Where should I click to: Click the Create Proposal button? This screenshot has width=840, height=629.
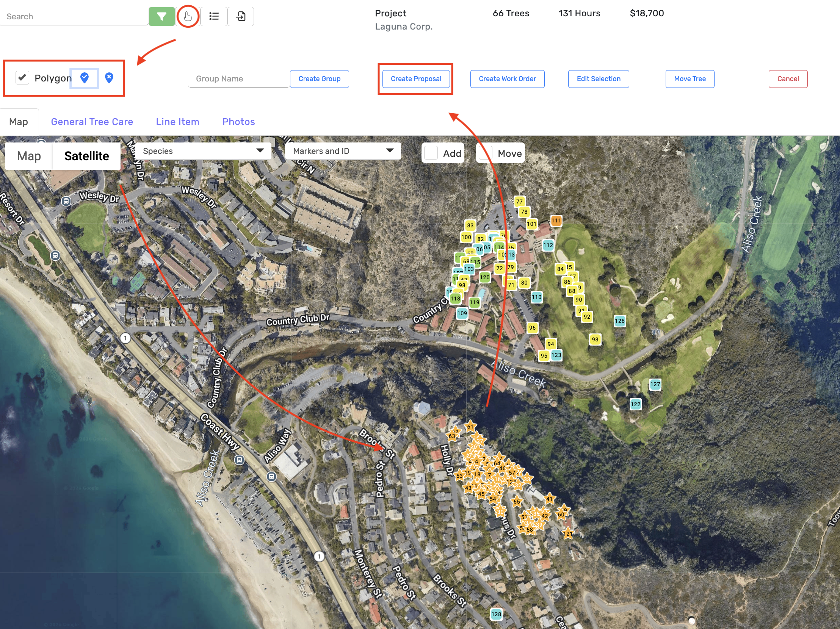click(x=415, y=79)
